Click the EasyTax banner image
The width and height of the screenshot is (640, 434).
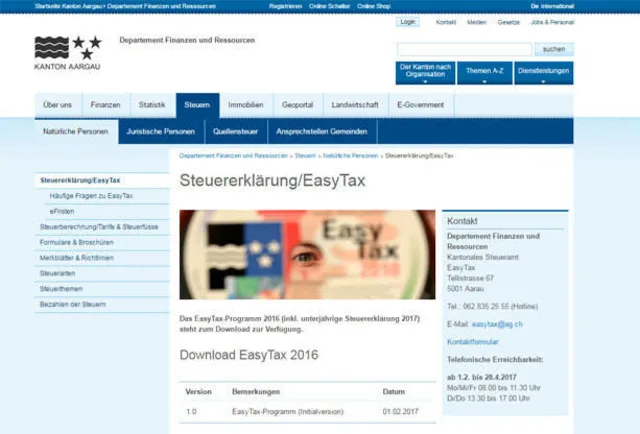(307, 255)
